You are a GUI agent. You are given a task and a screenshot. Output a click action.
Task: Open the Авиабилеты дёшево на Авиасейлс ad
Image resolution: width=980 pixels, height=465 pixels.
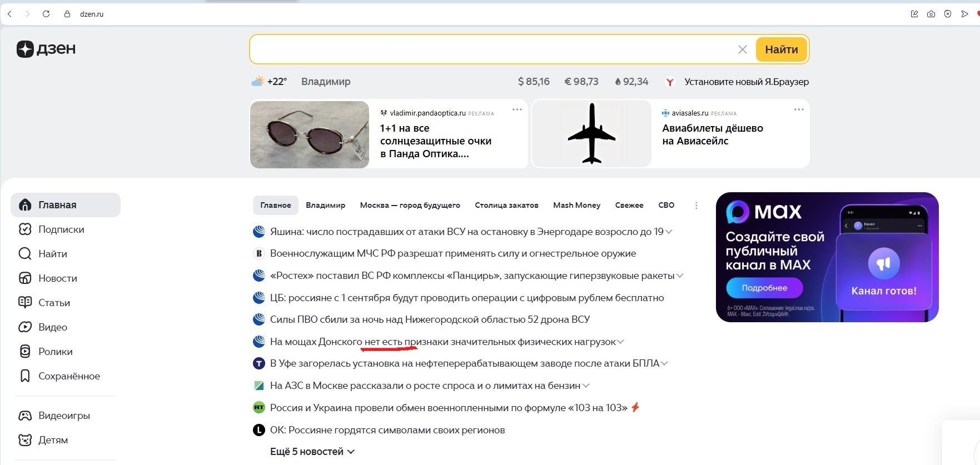point(713,134)
